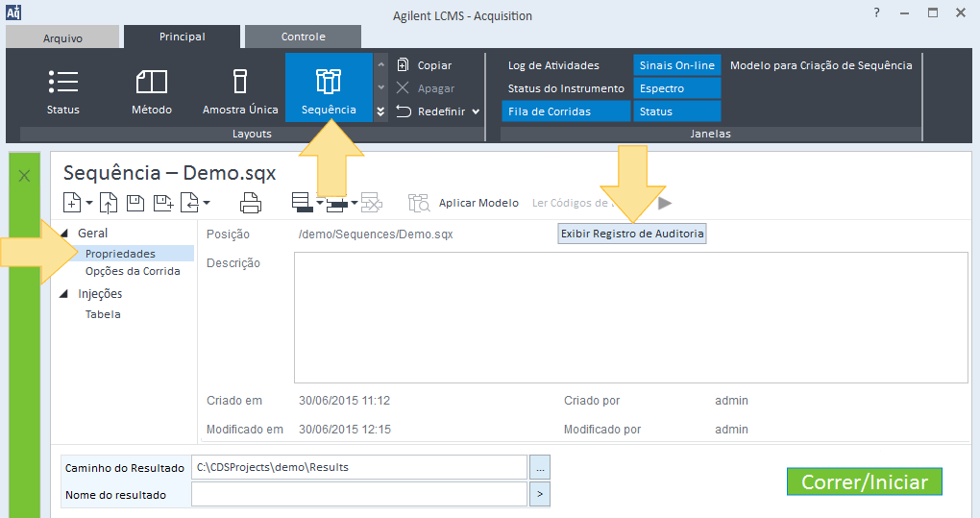Open an existing sequence file icon

click(x=109, y=203)
